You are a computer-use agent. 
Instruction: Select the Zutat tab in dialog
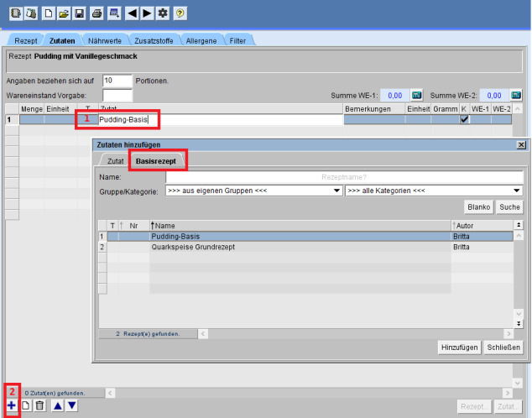coord(116,159)
